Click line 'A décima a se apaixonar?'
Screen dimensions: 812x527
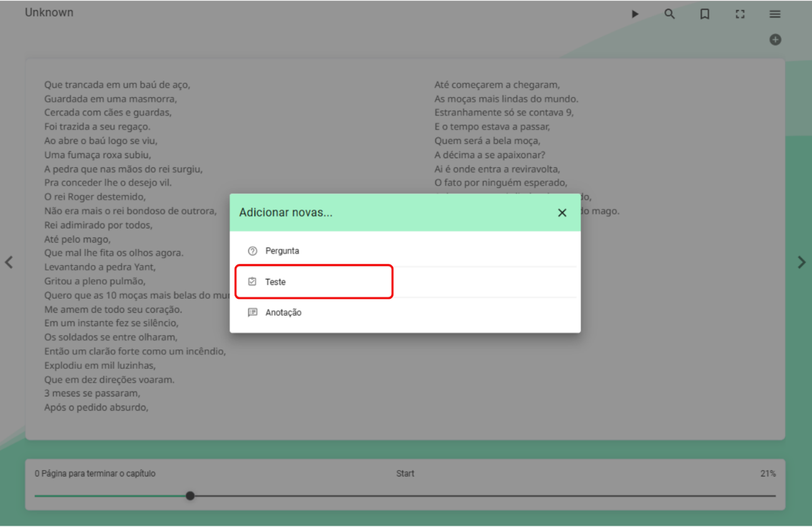click(x=490, y=155)
